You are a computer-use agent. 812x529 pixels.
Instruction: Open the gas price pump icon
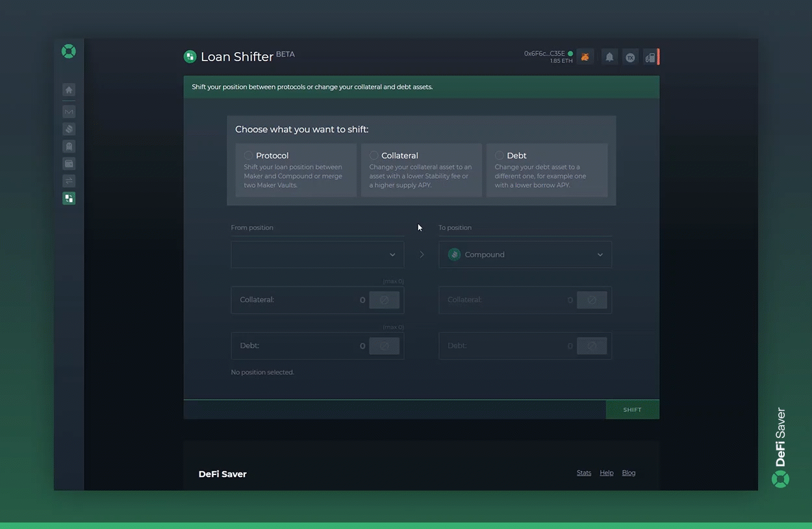point(650,57)
